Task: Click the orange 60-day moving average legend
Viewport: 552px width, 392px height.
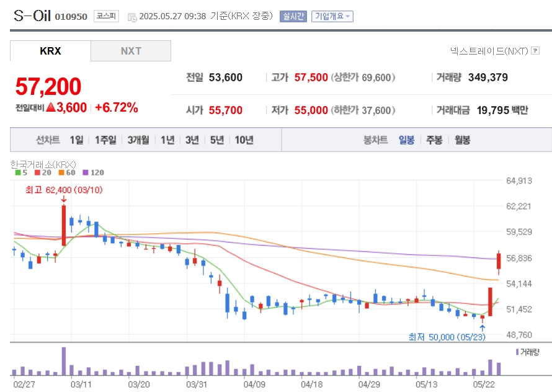Action: 67,172
